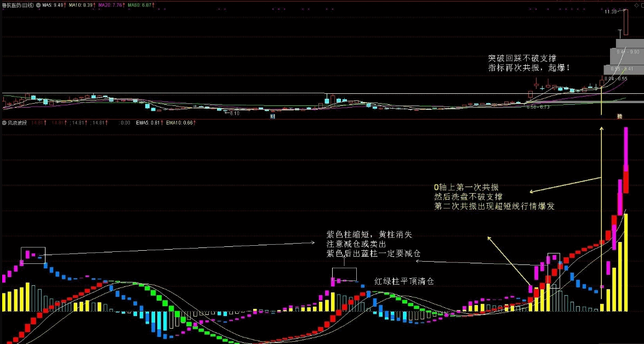Viewport: 644px width, 344px height.
Task: Click the 6.58 - 6.73 gap label
Action: 538,107
